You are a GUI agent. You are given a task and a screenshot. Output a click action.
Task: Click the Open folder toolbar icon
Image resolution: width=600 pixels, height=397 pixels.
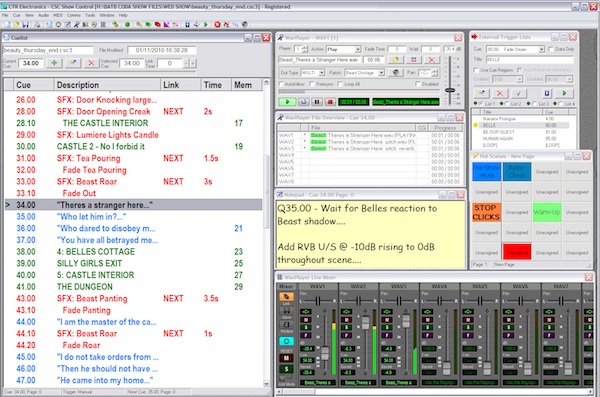[16, 25]
